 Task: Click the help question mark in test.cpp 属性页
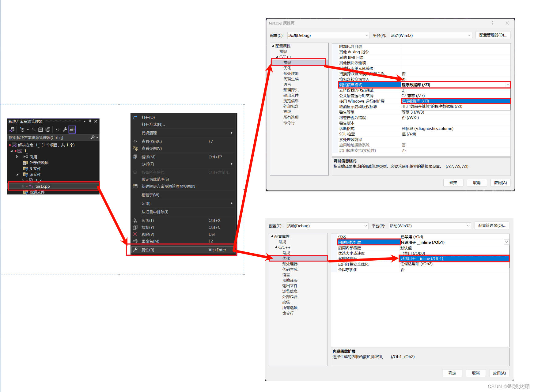pos(492,23)
